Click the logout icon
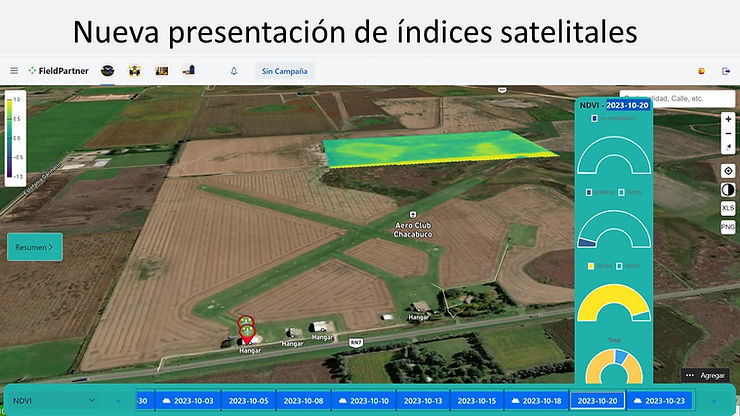 point(726,71)
